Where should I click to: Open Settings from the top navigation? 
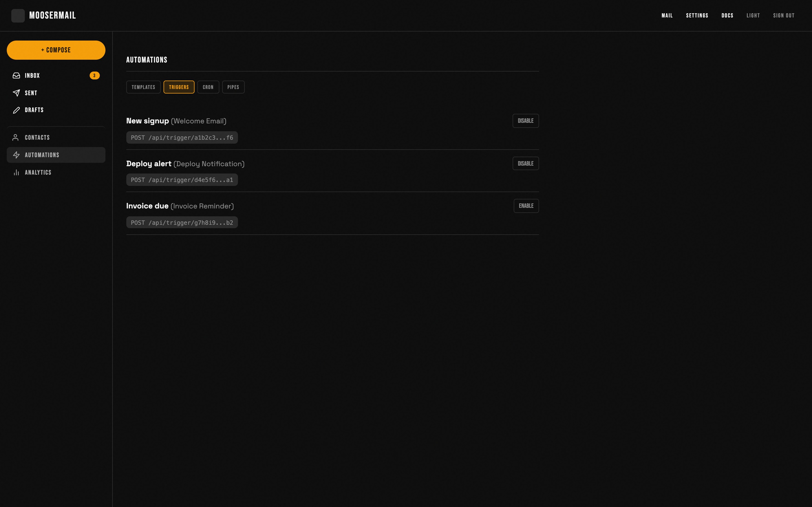coord(697,15)
